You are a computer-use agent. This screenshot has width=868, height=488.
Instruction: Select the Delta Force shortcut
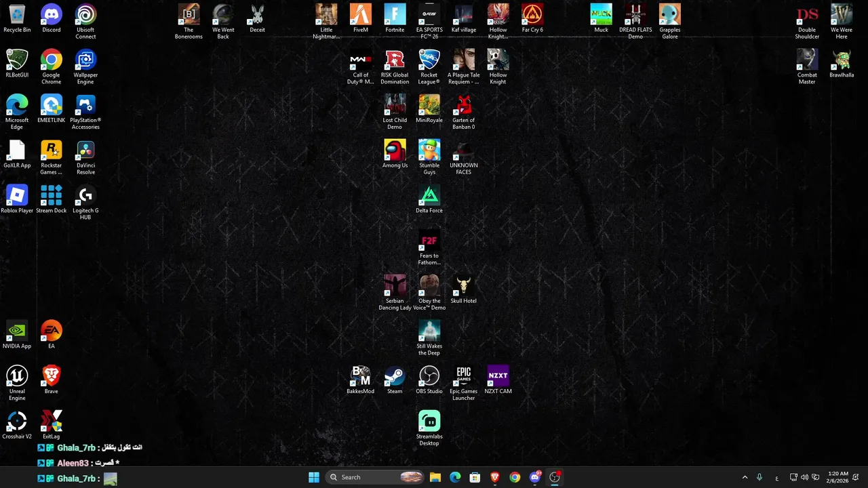coord(429,200)
